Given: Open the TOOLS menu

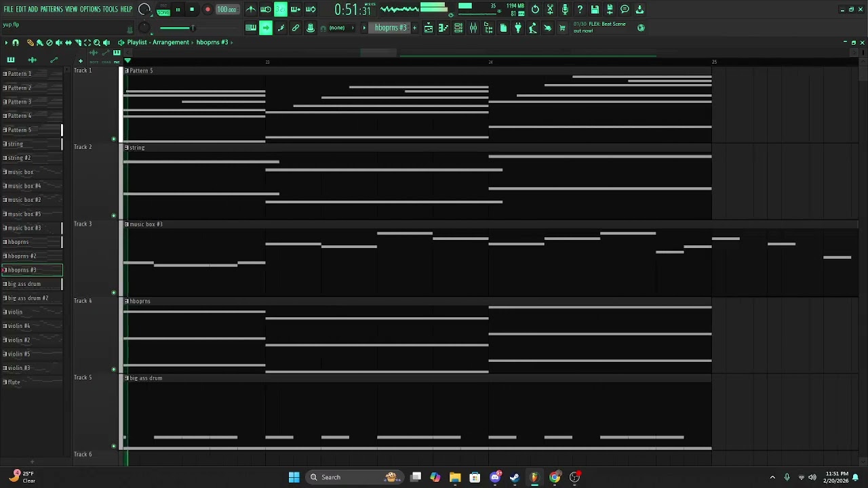Looking at the screenshot, I should pos(111,9).
